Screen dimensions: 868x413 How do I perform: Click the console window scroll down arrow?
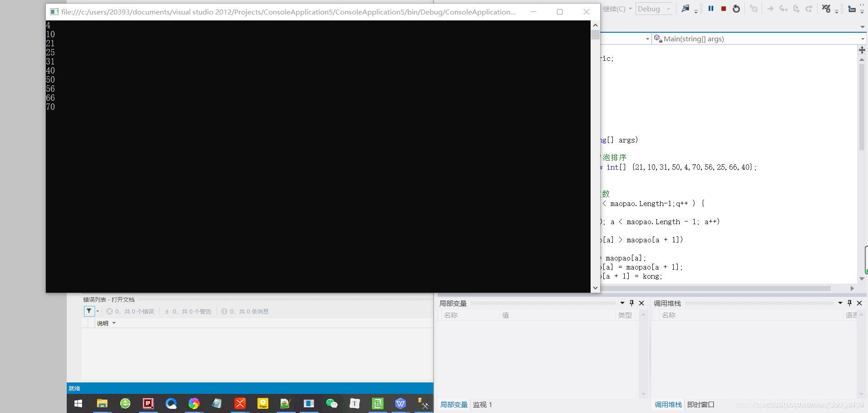pos(595,288)
